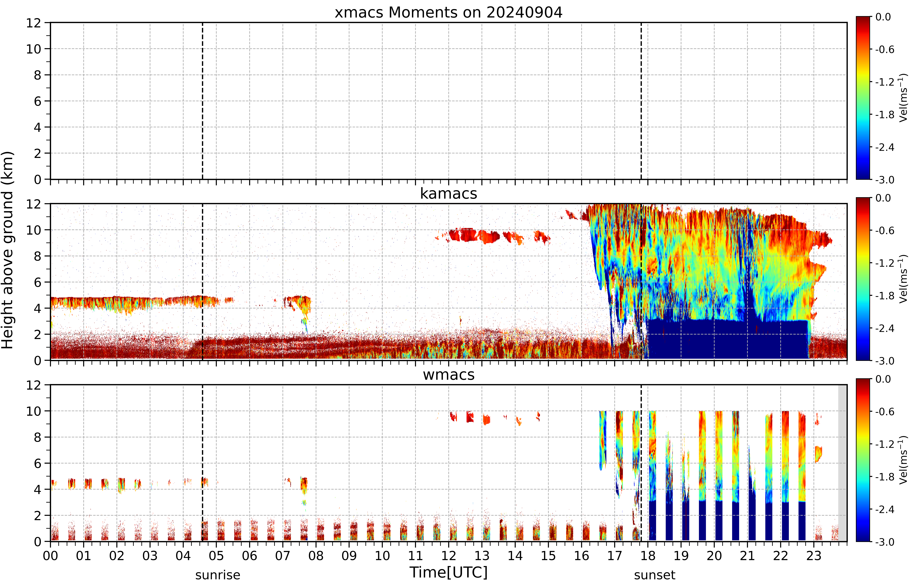Click the "Vel(ms⁻¹)" label beside the kamacs colorbar
This screenshot has width=915, height=588.
coord(903,279)
